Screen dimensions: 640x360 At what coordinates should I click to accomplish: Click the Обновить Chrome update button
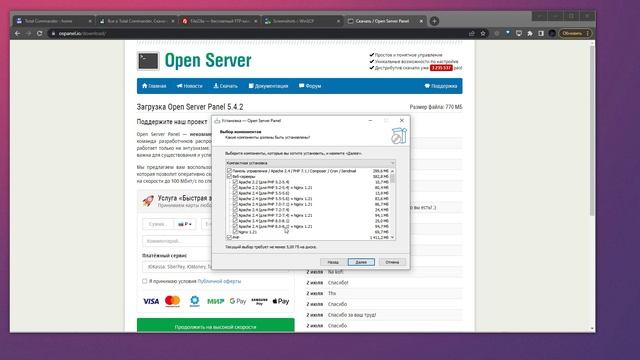pos(575,33)
